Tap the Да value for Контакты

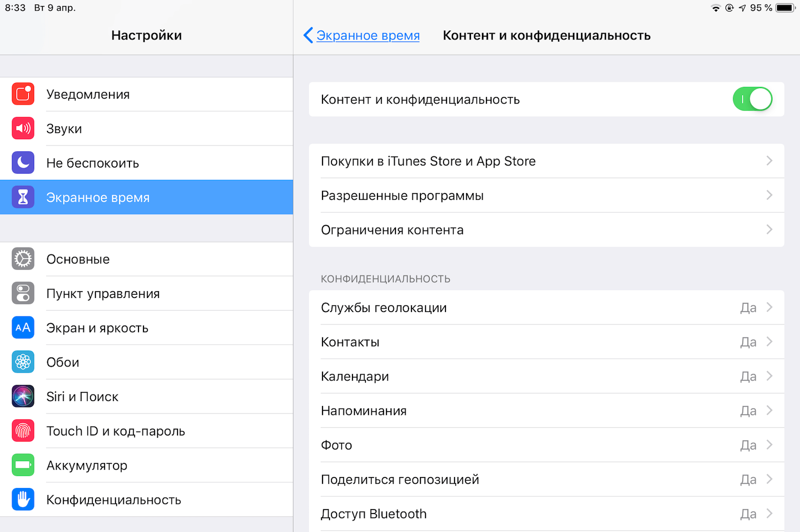(748, 342)
